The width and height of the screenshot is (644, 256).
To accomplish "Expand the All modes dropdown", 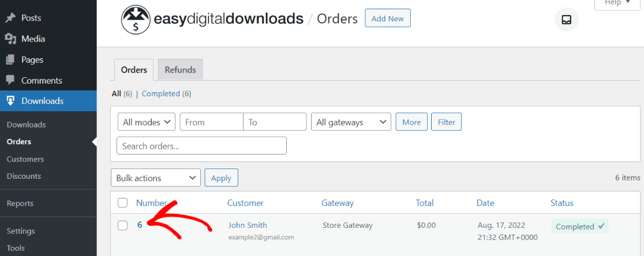I will coord(147,122).
